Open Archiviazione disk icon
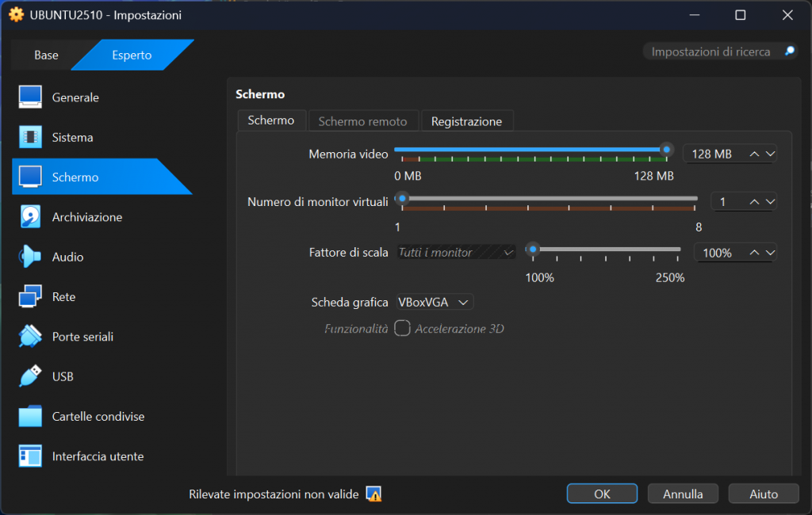This screenshot has width=812, height=515. point(30,217)
